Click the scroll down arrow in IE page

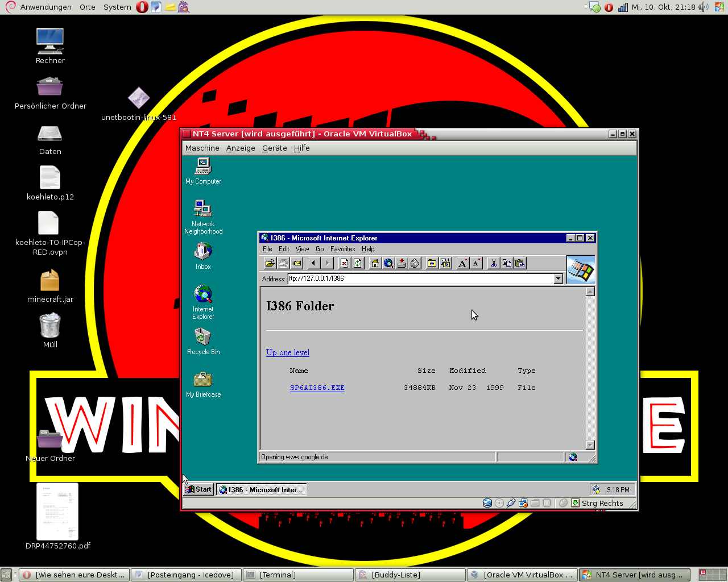click(590, 445)
